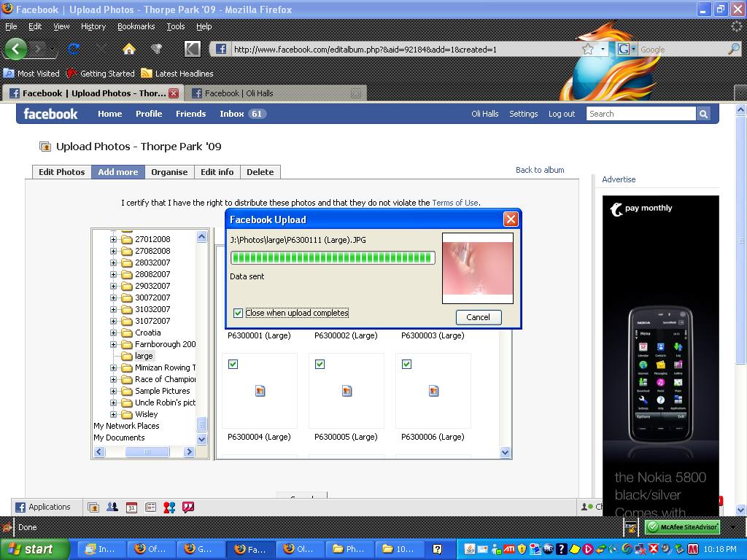Expand the Mimizan Rowing folder
This screenshot has height=560, width=747.
(113, 367)
